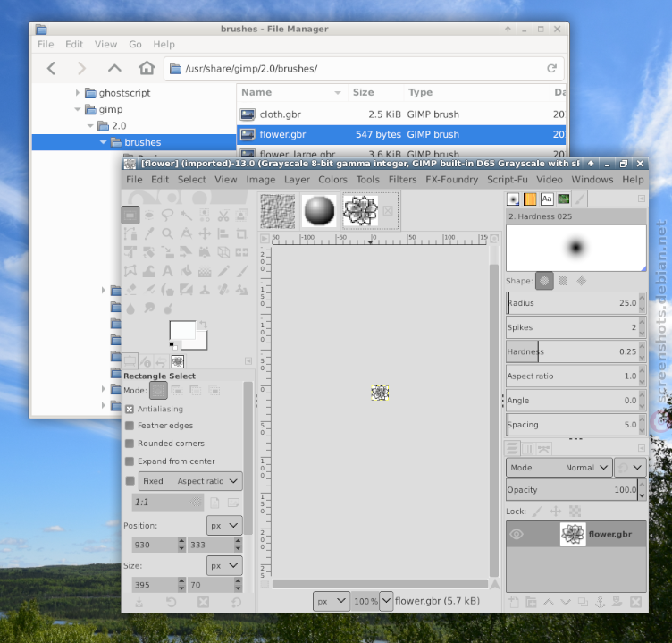This screenshot has width=672, height=643.
Task: Select the Measure compass tool
Action: pos(186,233)
